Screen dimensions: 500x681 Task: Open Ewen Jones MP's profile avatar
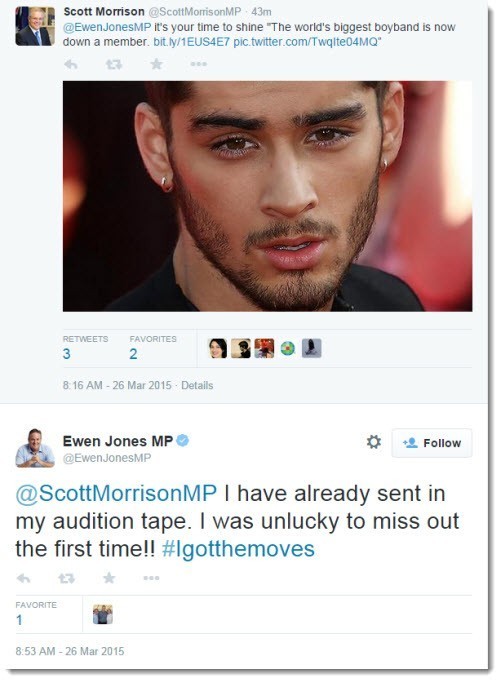pos(35,448)
